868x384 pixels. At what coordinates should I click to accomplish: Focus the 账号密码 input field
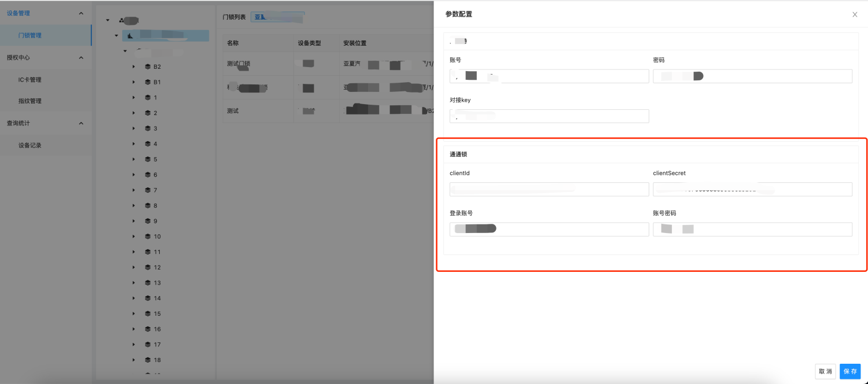point(752,230)
